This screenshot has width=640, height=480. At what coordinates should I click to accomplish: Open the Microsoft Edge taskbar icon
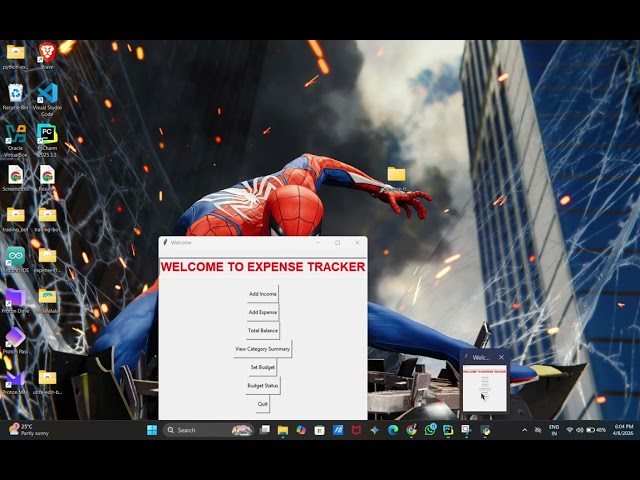[x=393, y=430]
